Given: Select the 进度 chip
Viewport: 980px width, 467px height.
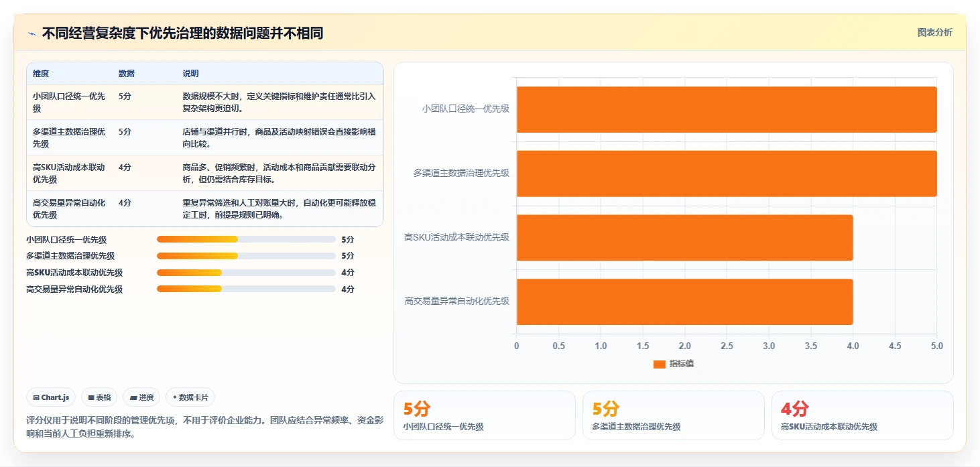Looking at the screenshot, I should tap(141, 397).
